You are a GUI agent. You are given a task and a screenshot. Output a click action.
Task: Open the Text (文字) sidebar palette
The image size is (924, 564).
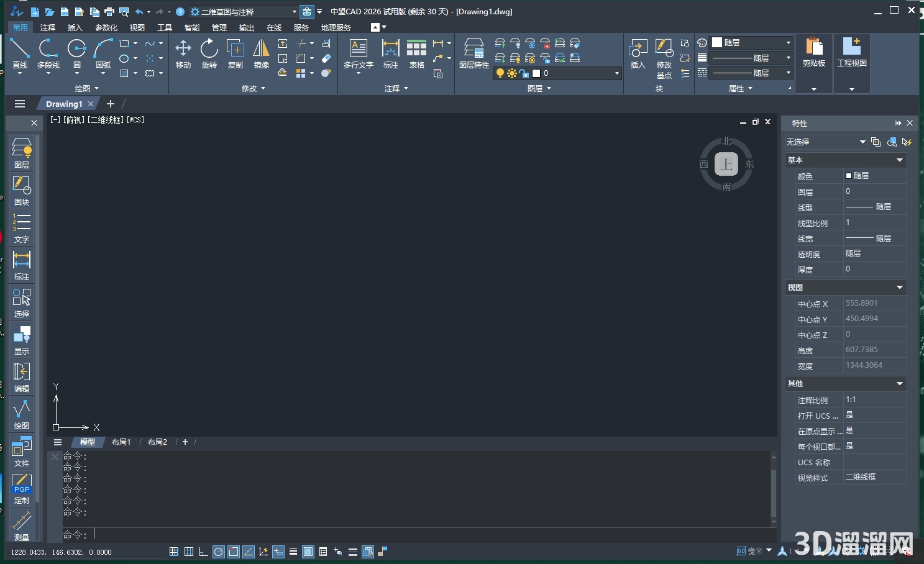click(22, 227)
